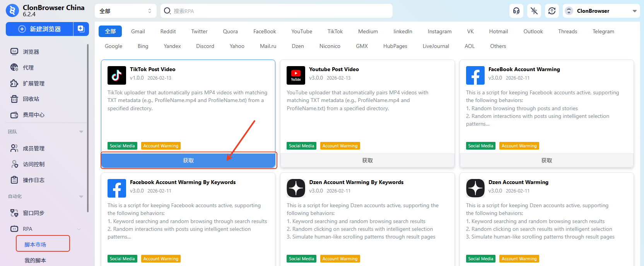Select the Instagram category tab
644x266 pixels.
[x=439, y=32]
